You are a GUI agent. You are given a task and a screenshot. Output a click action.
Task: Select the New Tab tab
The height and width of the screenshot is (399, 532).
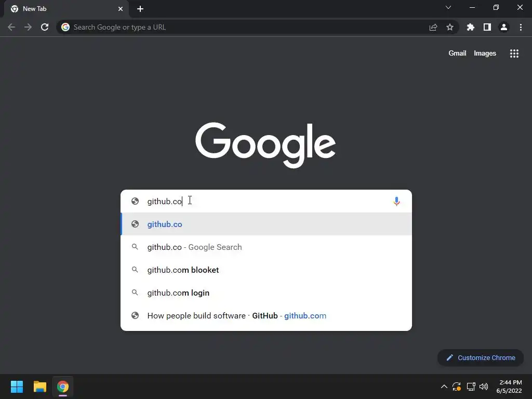tap(66, 9)
